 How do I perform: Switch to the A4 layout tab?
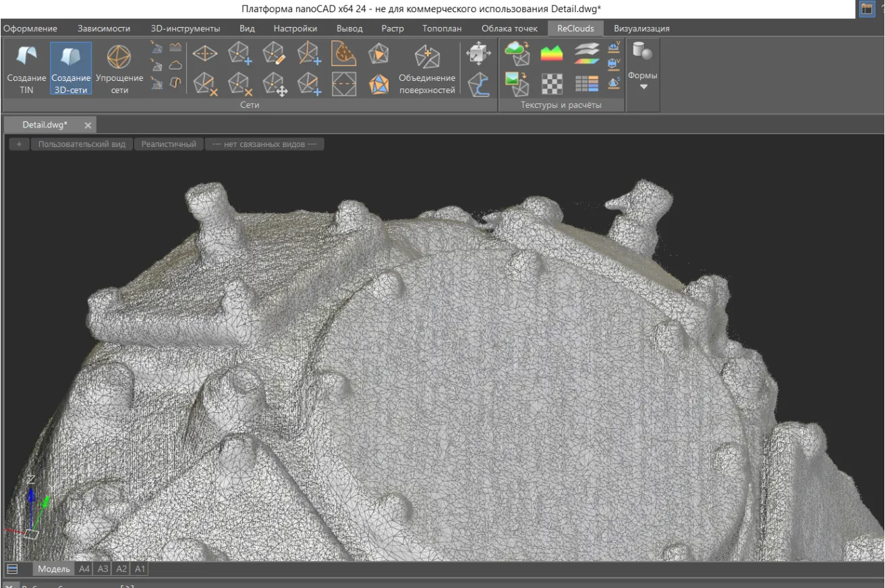[x=84, y=569]
